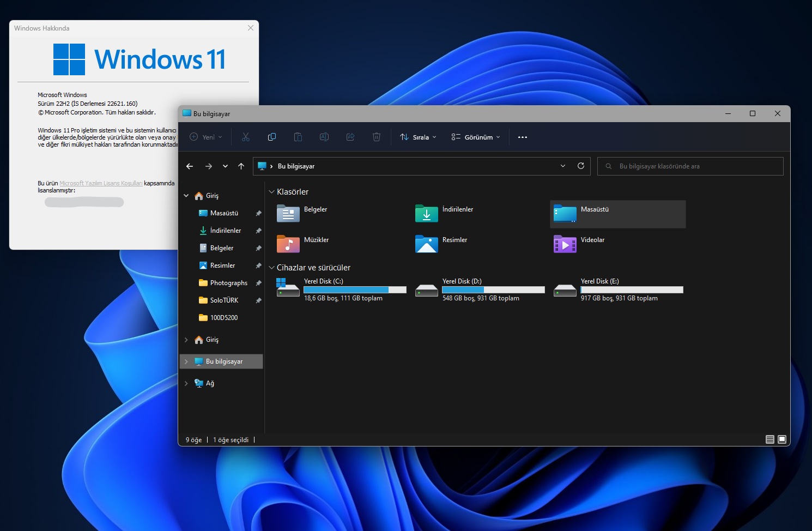Click the Cut scissors icon in Explorer toolbar
This screenshot has height=531, width=812.
pyautogui.click(x=246, y=137)
